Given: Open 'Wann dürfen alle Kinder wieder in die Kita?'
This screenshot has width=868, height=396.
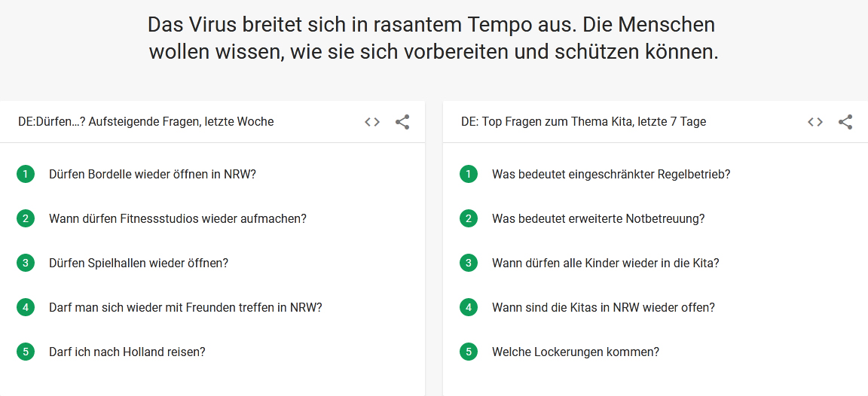Looking at the screenshot, I should click(x=606, y=263).
